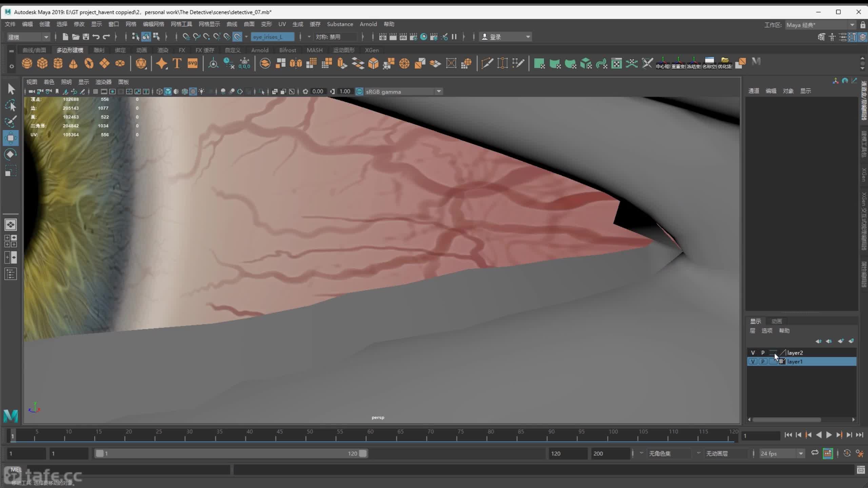Click the Multi-Cut knife shelf icon
The width and height of the screenshot is (868, 488).
coord(487,63)
